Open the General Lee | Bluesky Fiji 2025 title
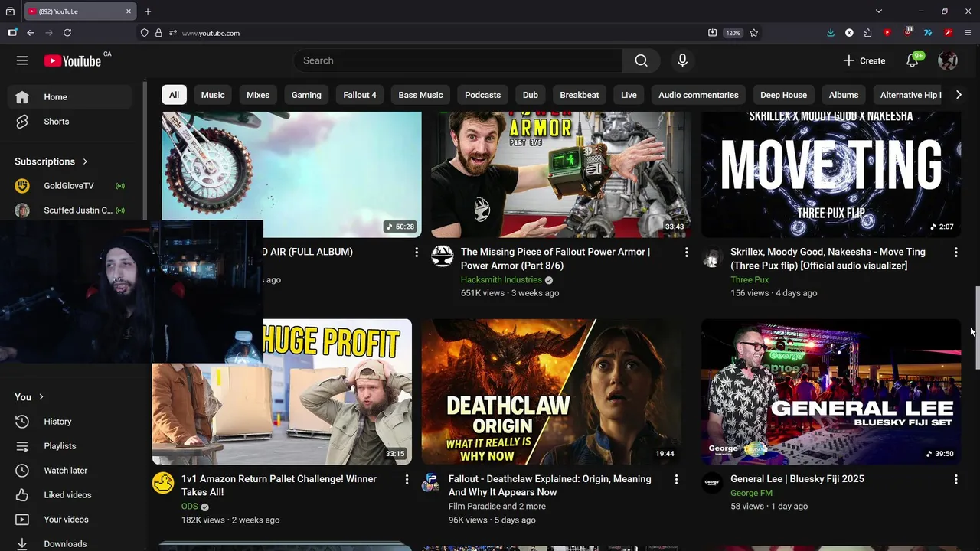 797,479
